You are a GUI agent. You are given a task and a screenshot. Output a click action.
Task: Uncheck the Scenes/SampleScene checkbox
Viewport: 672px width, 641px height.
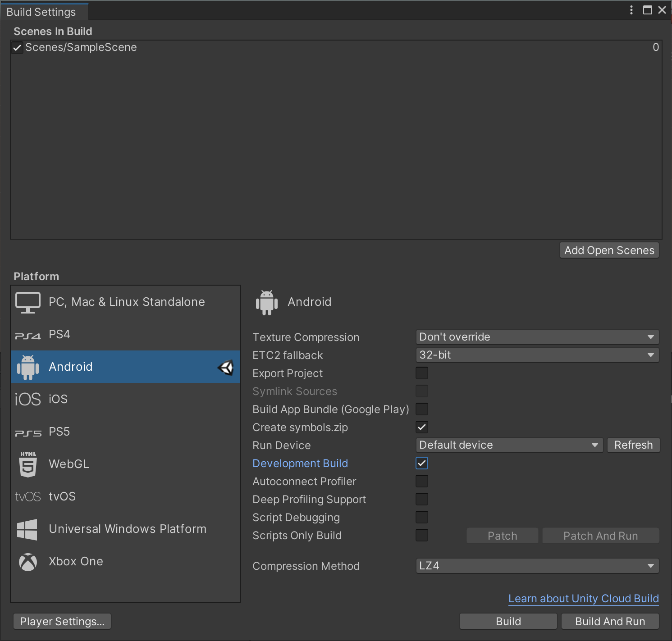(x=17, y=48)
